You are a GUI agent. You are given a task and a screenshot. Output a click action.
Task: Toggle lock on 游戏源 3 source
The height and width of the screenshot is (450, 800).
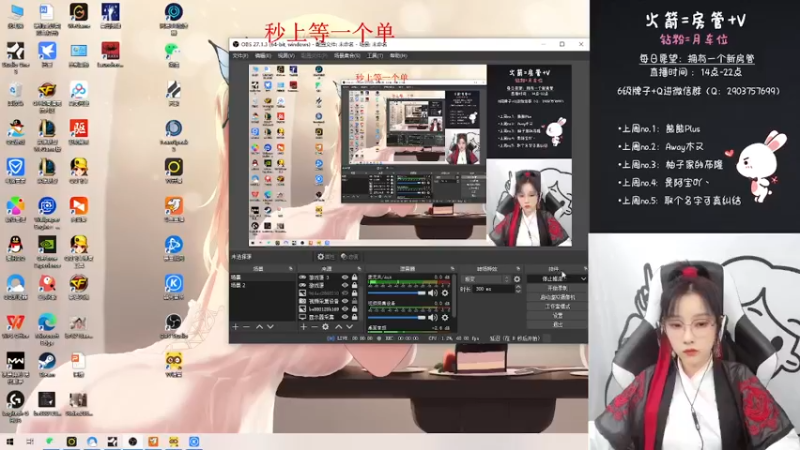tap(354, 278)
